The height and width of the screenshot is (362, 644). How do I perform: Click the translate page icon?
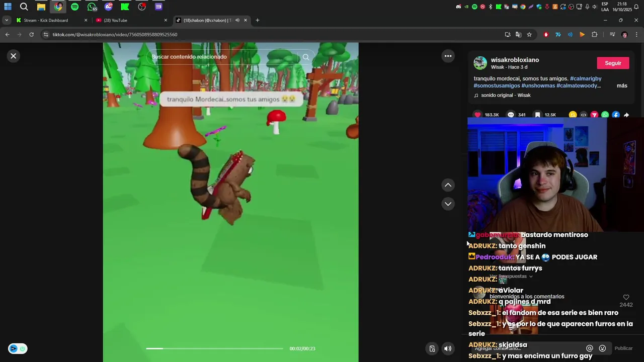(x=518, y=35)
